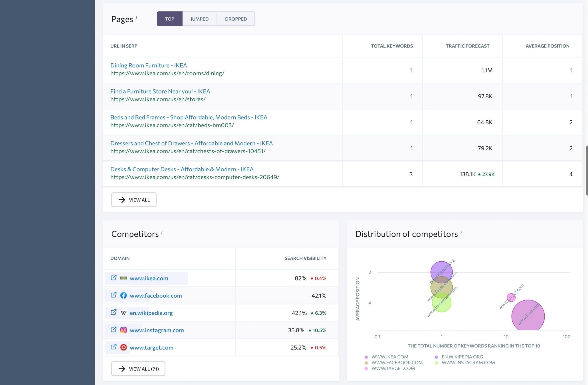This screenshot has height=385, width=588.
Task: Show info icon beside Distribution of competitors
Action: tap(461, 232)
